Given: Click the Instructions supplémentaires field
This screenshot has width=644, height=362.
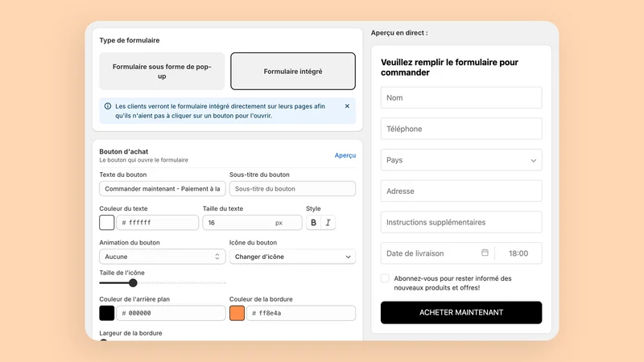Looking at the screenshot, I should (x=461, y=222).
